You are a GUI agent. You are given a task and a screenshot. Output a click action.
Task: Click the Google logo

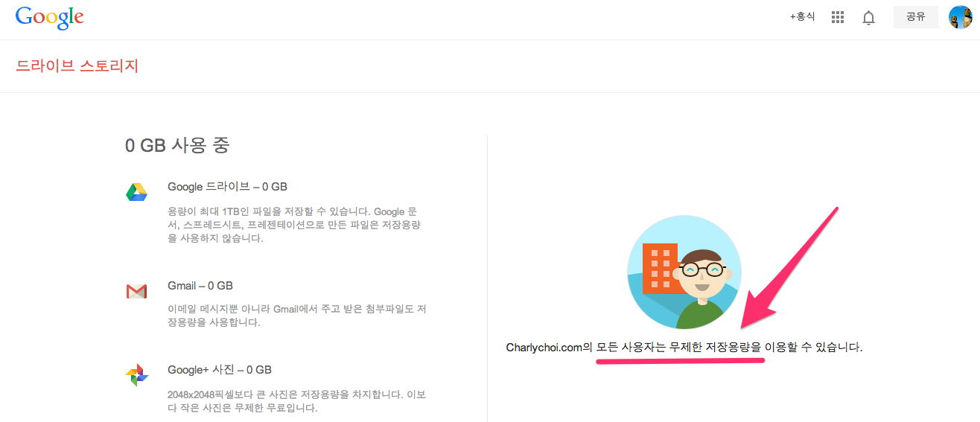pyautogui.click(x=49, y=17)
